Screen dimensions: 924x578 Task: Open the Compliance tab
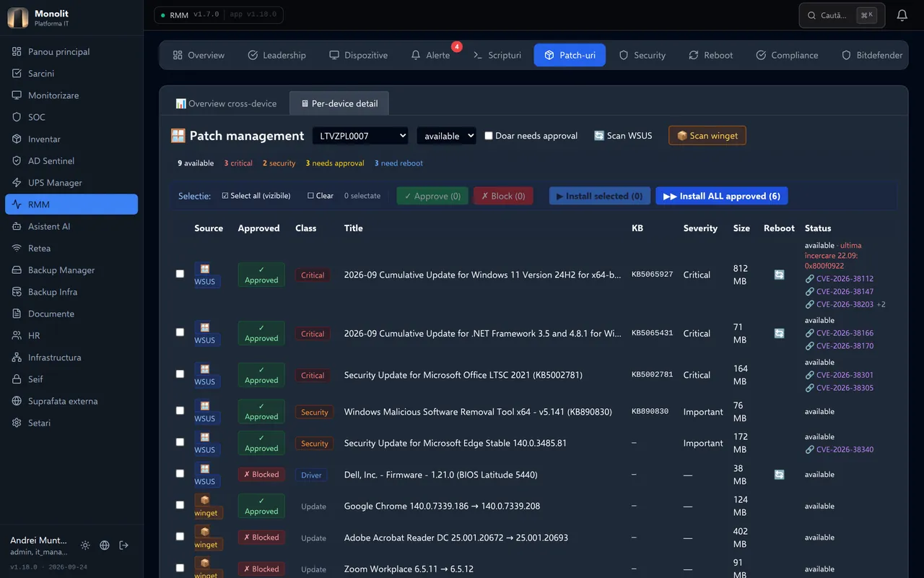click(x=787, y=55)
